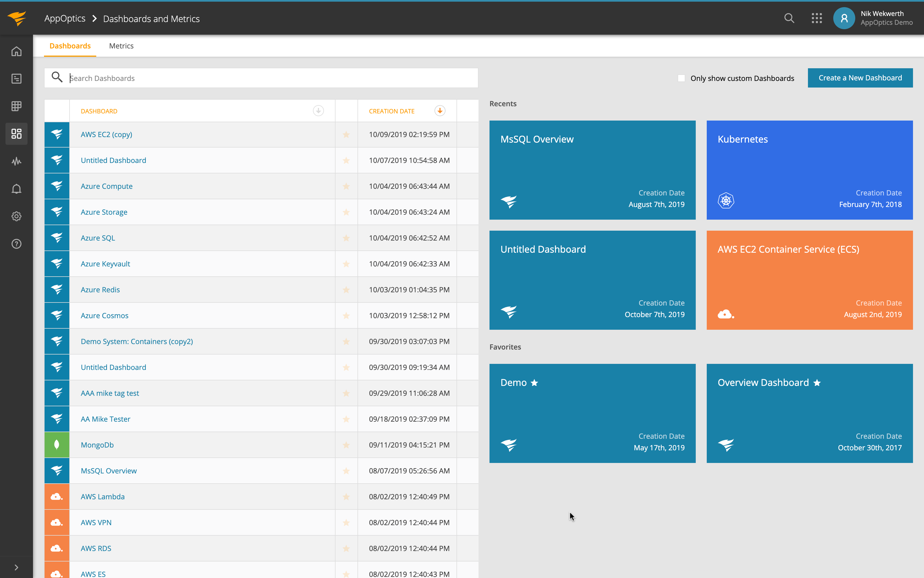Focus the Search Dashboards input field
Viewport: 924px width, 578px height.
click(x=261, y=78)
